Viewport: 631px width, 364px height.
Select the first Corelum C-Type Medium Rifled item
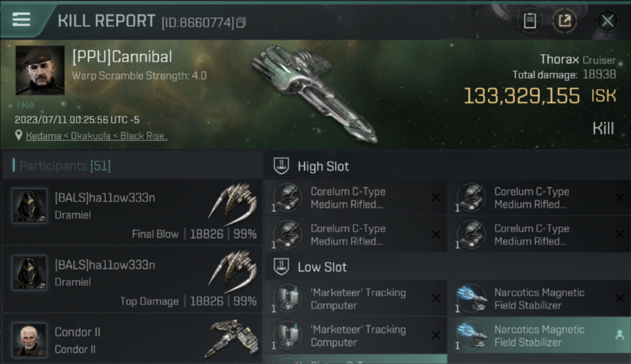356,198
